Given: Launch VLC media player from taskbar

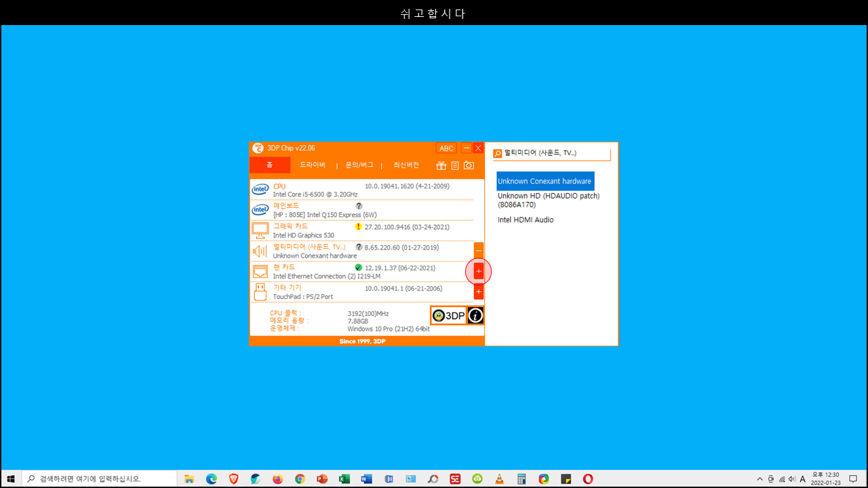Looking at the screenshot, I should coord(499,479).
